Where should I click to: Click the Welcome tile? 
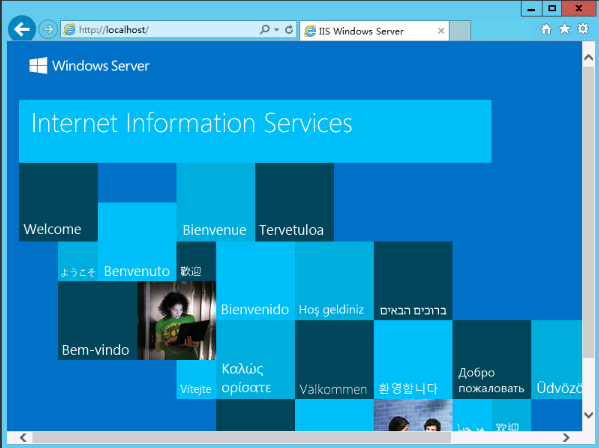coord(58,202)
